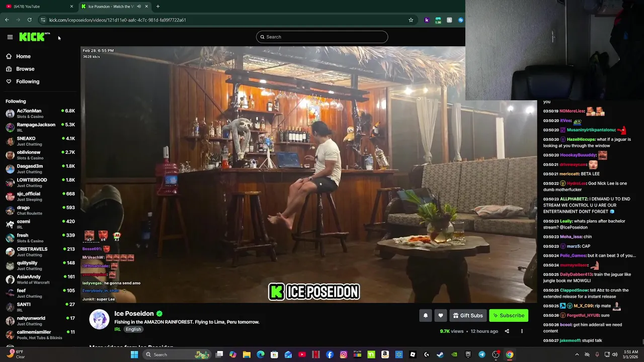Viewport: 644px width, 362px height.
Task: Open Browse in Kick sidebar
Action: coord(25,69)
